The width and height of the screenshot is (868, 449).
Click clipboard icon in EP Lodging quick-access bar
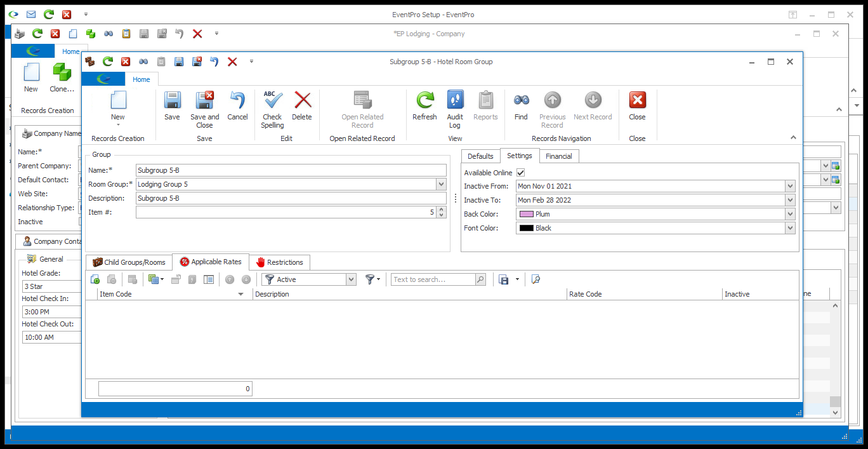click(x=126, y=34)
